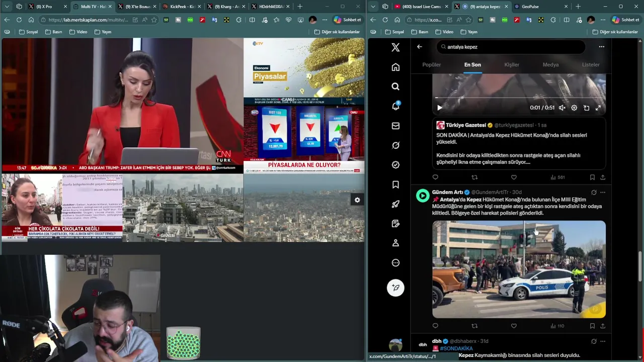This screenshot has height=362, width=644.
Task: Open the Video bookmarks folder in right browser
Action: [444, 32]
